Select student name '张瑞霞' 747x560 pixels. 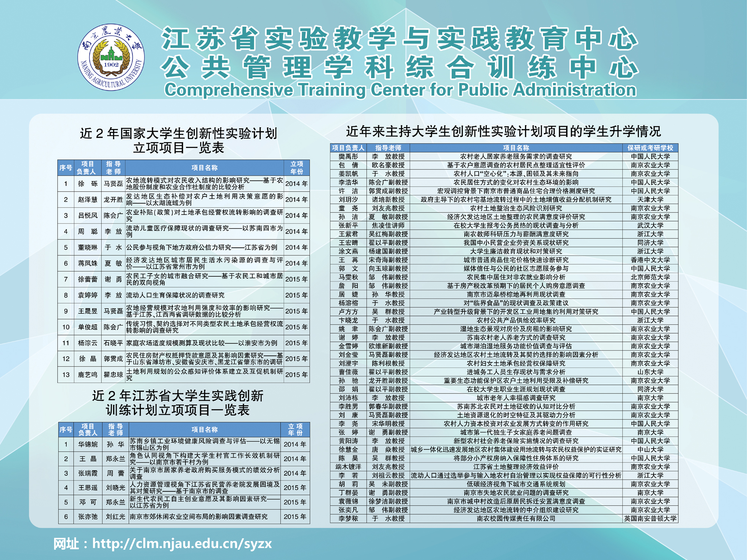(x=88, y=473)
